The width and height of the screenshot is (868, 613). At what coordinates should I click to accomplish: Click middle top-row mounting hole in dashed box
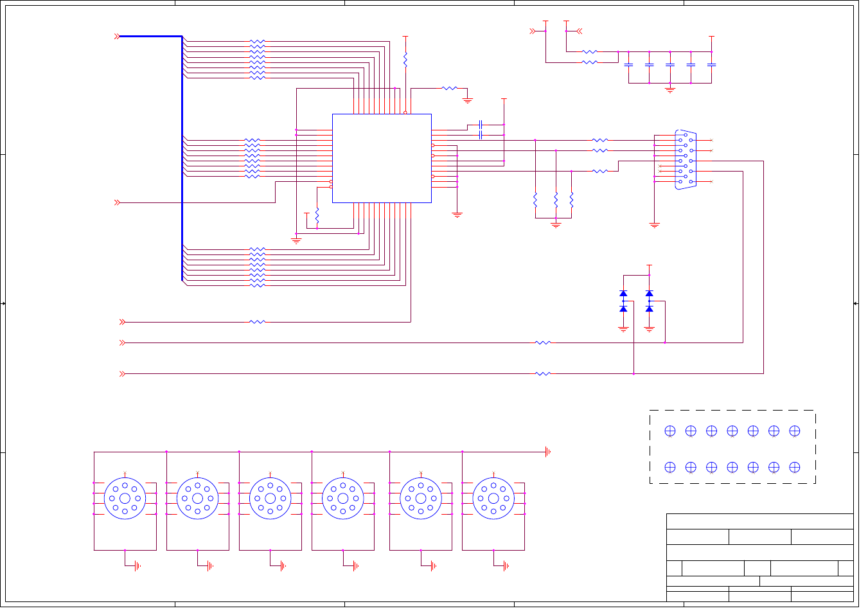click(x=732, y=431)
